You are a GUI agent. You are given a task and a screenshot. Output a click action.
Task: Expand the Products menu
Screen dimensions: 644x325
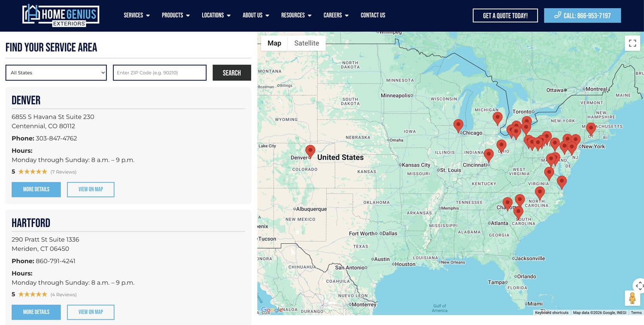(x=176, y=15)
